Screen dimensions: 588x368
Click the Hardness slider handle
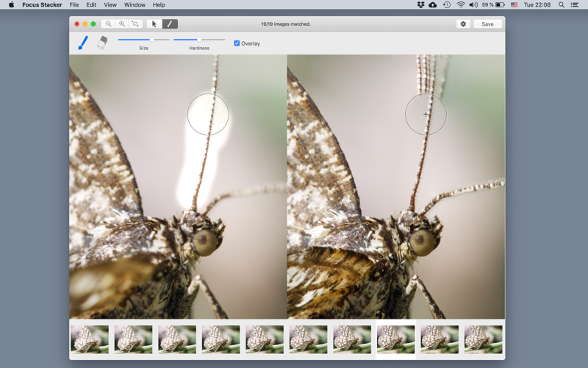tap(198, 40)
